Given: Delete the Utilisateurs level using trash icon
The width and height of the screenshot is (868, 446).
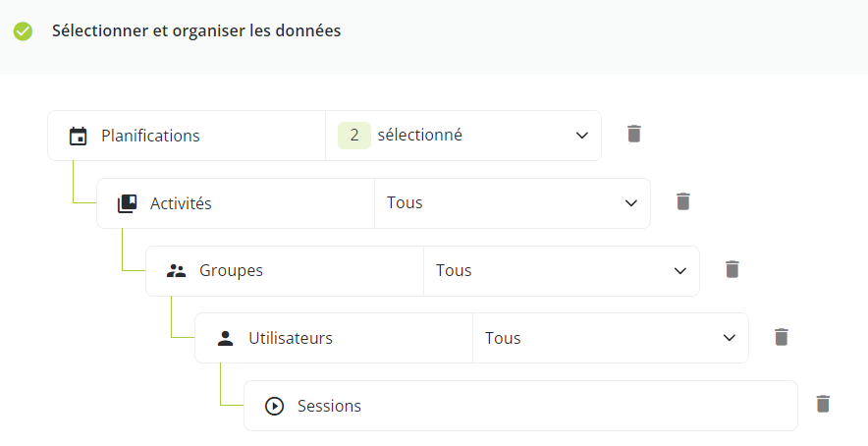Looking at the screenshot, I should (781, 337).
